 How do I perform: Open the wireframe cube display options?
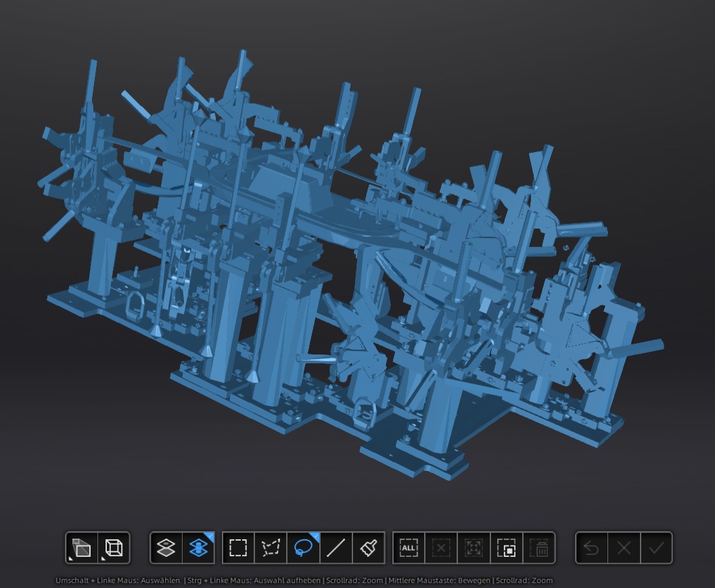tap(114, 547)
